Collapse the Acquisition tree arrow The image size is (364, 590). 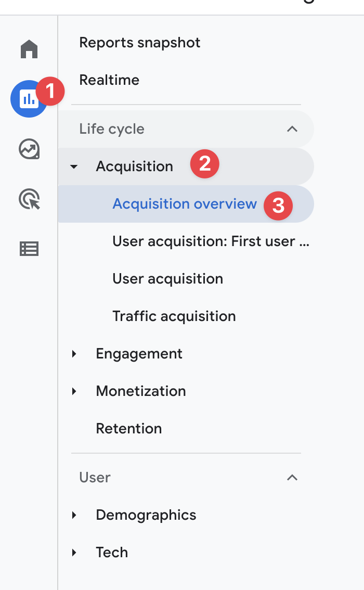coord(74,166)
